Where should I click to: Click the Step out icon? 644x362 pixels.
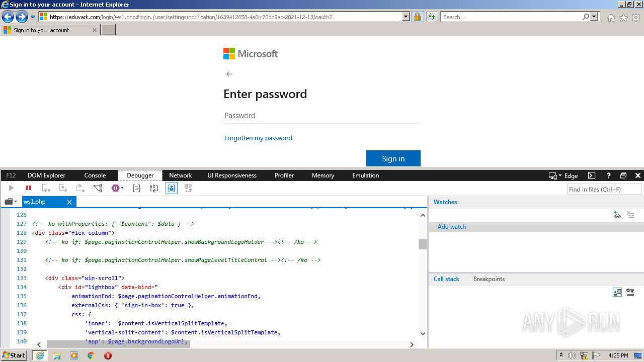(80, 188)
